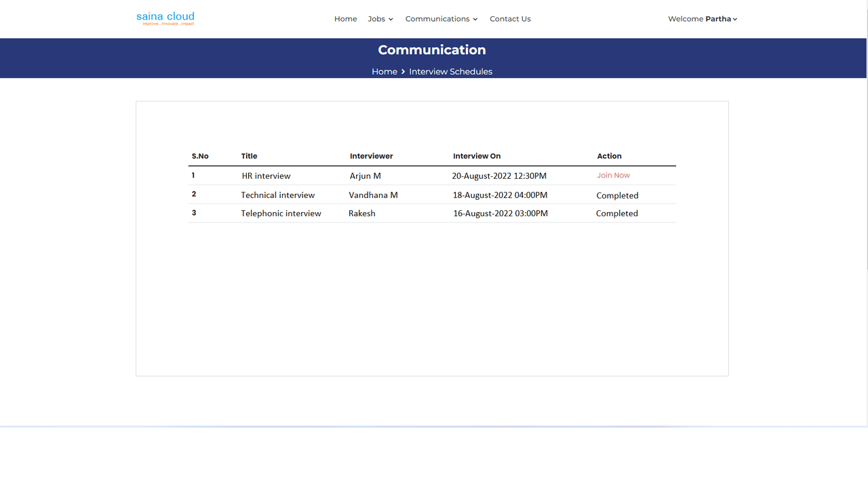The image size is (868, 488).
Task: Select the S.No column header
Action: coord(200,156)
